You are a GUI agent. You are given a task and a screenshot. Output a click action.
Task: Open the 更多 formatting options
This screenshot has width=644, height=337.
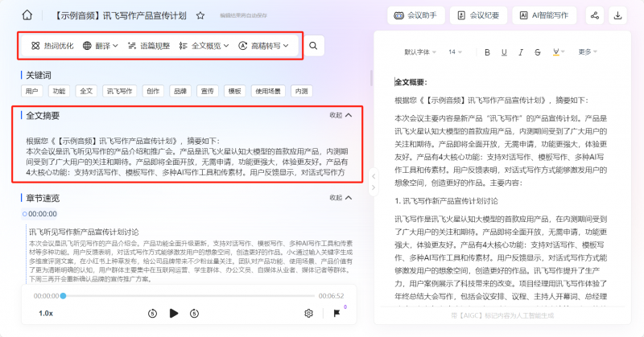click(588, 51)
